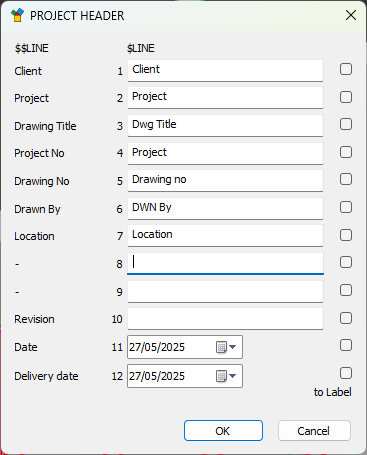
Task: Close the PROJECT HEADER window
Action: (x=351, y=15)
